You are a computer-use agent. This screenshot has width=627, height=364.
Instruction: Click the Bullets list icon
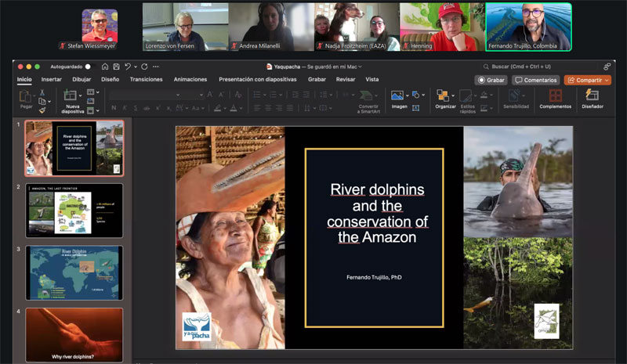257,95
